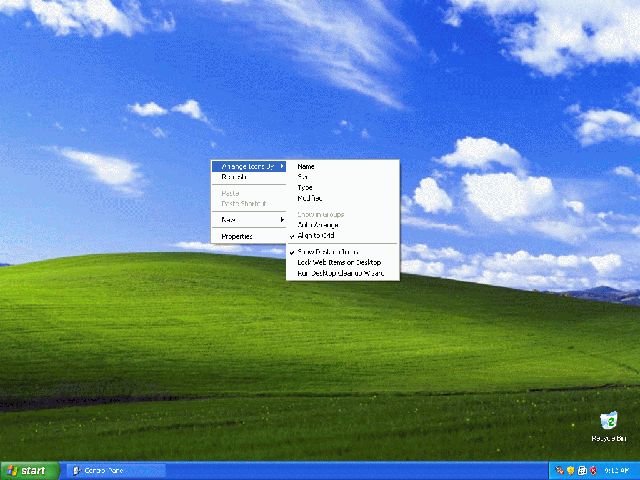
Task: Open the Start menu
Action: 30,471
